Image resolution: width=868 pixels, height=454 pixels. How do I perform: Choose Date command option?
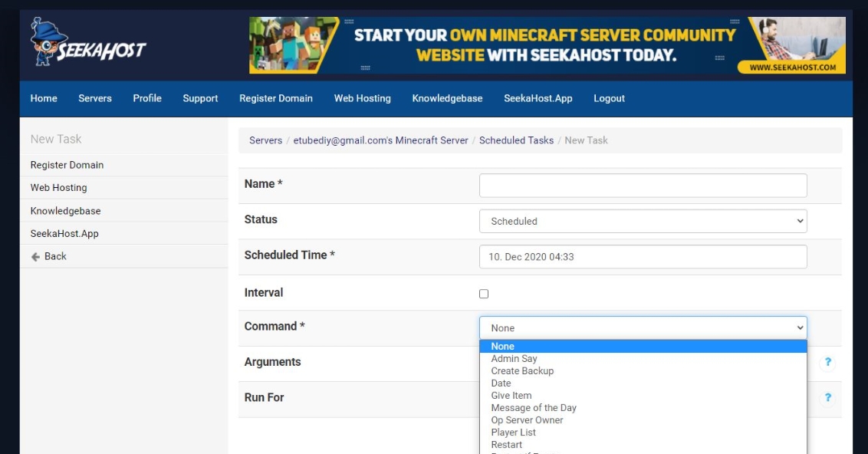tap(643, 383)
